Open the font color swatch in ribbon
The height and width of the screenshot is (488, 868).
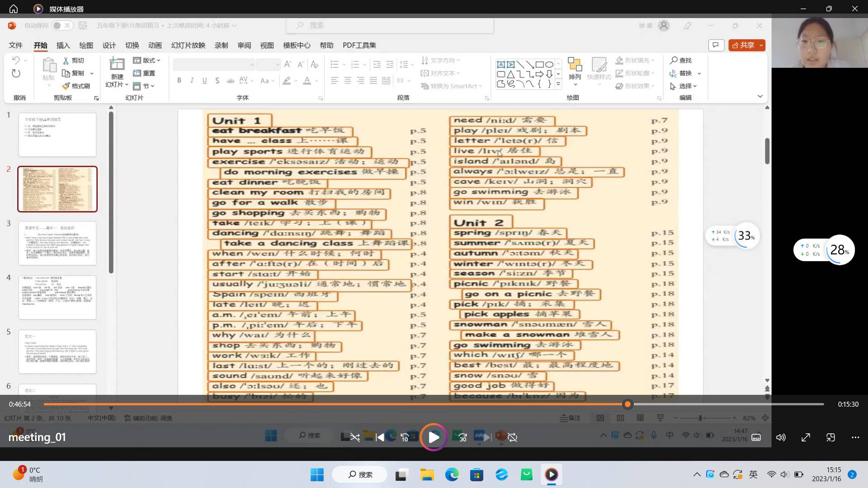click(x=307, y=80)
